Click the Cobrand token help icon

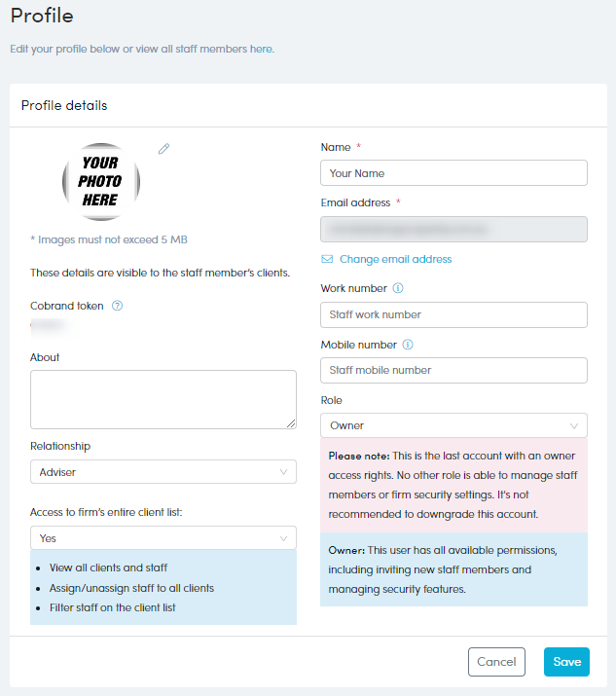pyautogui.click(x=117, y=306)
